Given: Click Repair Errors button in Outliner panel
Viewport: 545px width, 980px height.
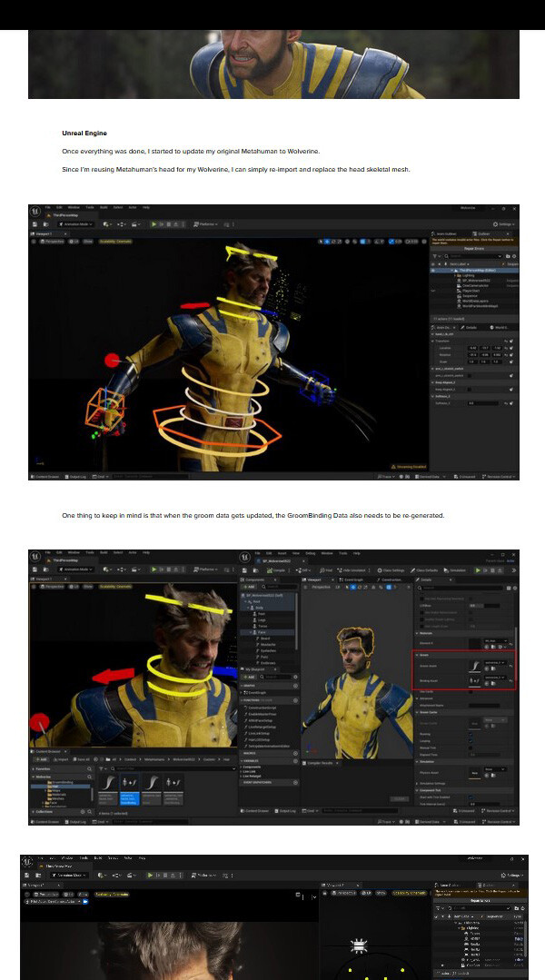Looking at the screenshot, I should pos(474,249).
